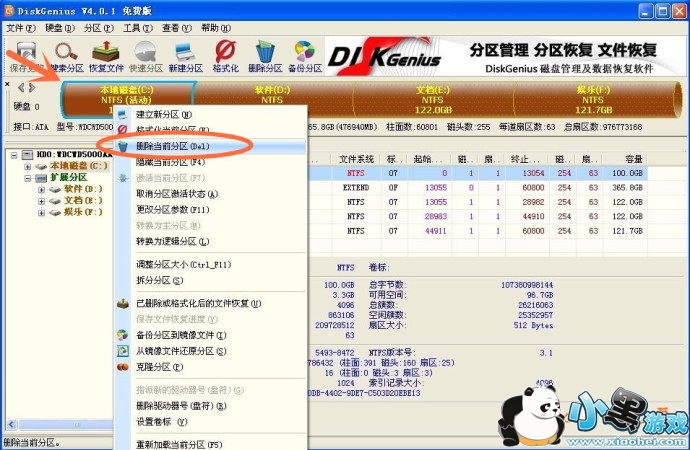Open the 文件(F) menu
690x450 pixels.
21,28
